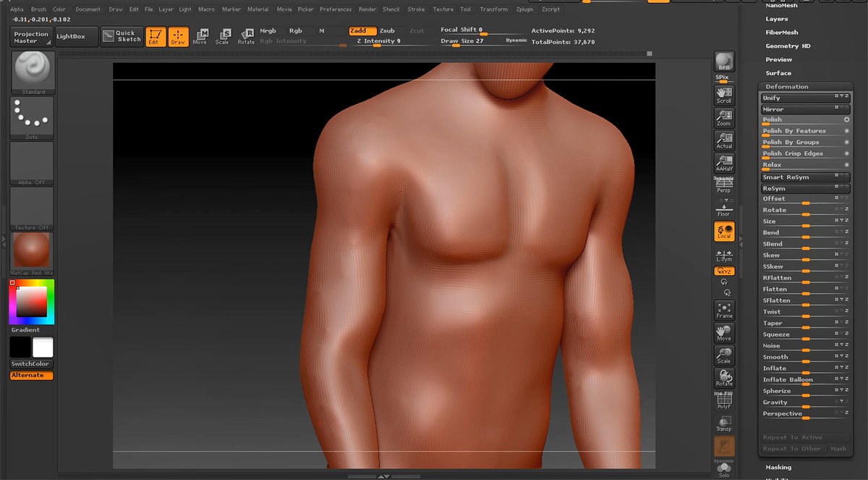Click the Alternate button
This screenshot has height=480, width=868.
pos(31,375)
